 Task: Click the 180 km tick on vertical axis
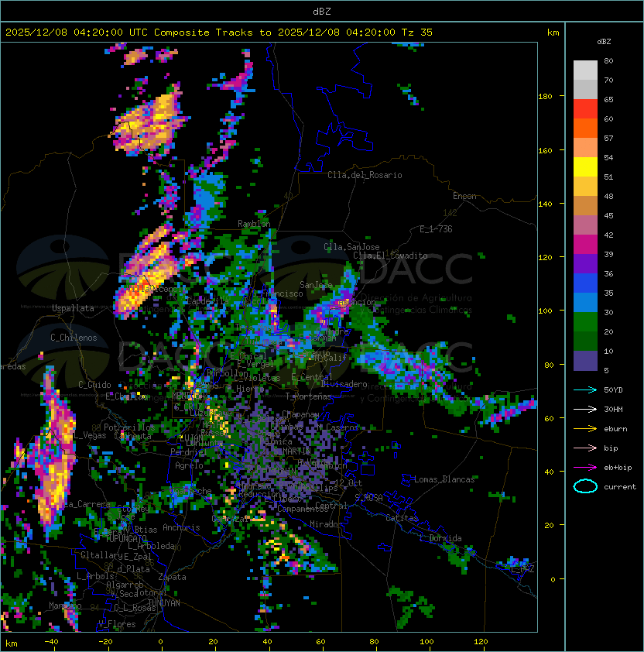coord(545,97)
